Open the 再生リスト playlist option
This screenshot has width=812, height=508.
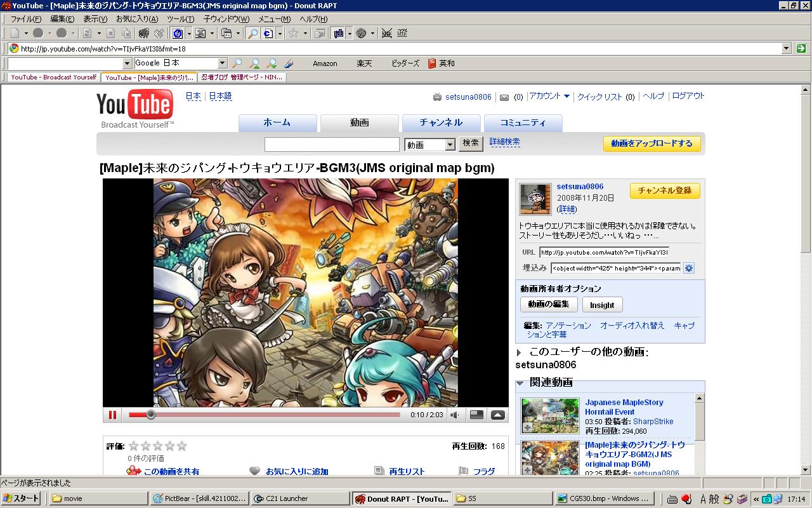(407, 471)
